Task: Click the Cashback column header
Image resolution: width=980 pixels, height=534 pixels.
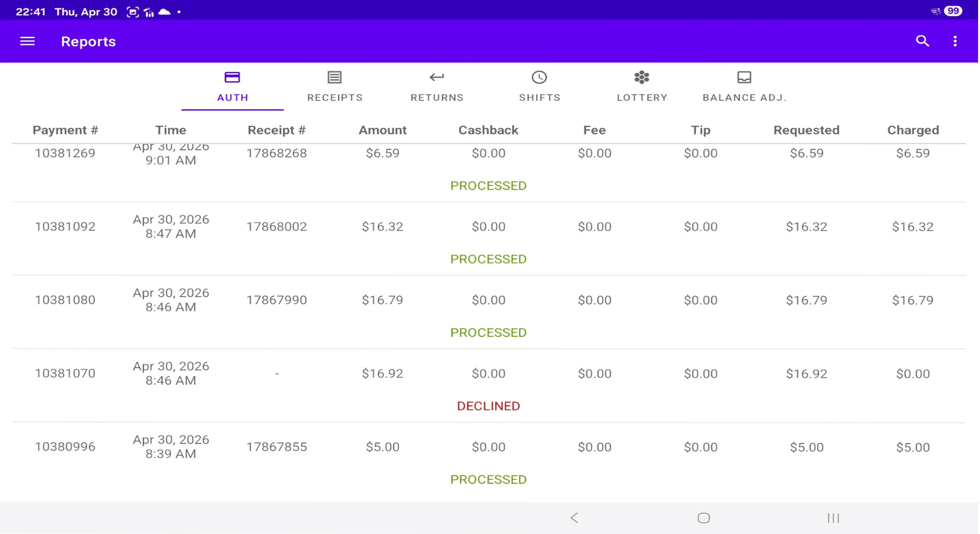Action: point(489,131)
